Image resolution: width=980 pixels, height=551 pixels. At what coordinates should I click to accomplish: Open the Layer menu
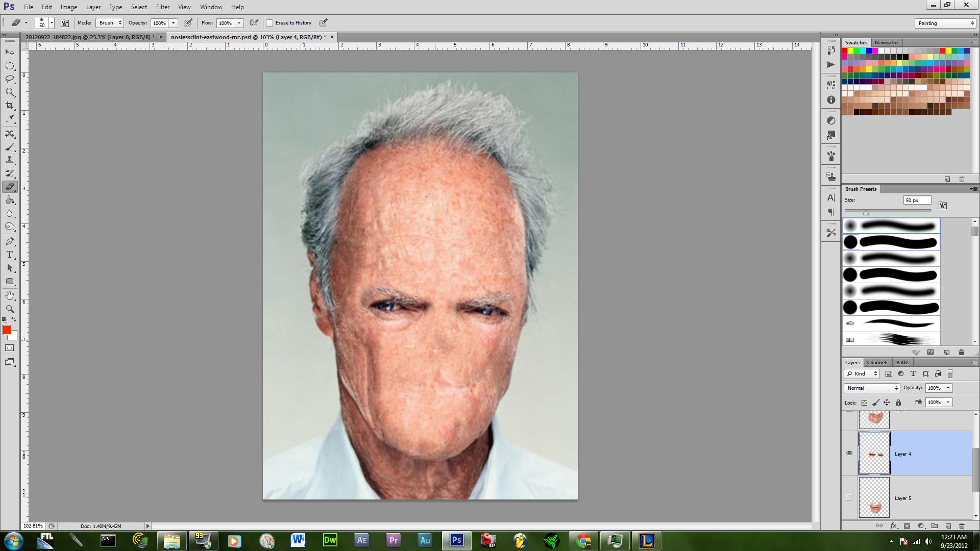click(x=93, y=7)
